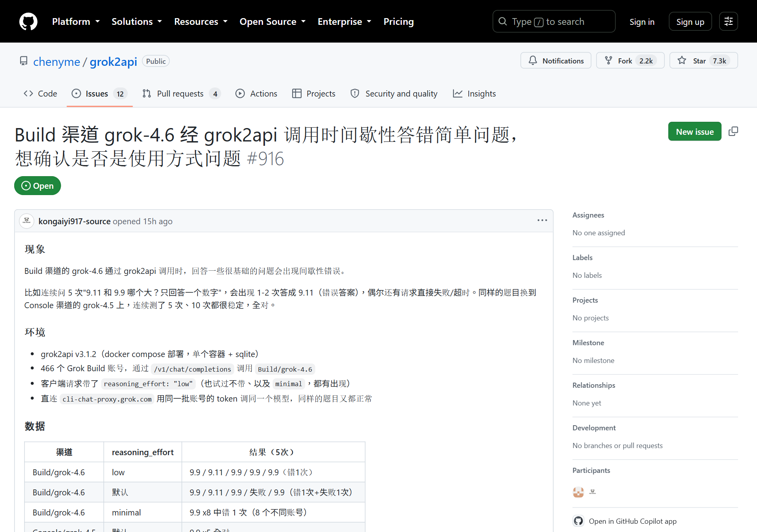Click the Milestone heading
This screenshot has width=757, height=532.
click(x=588, y=343)
